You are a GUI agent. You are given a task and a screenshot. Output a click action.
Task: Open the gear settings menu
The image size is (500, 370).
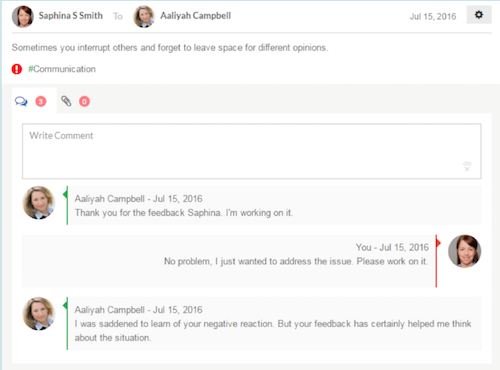(x=479, y=15)
